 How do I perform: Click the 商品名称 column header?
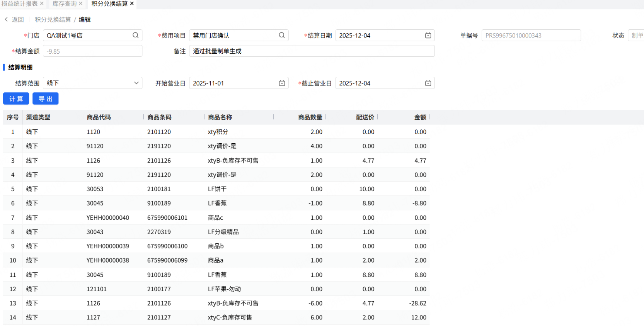(x=220, y=117)
